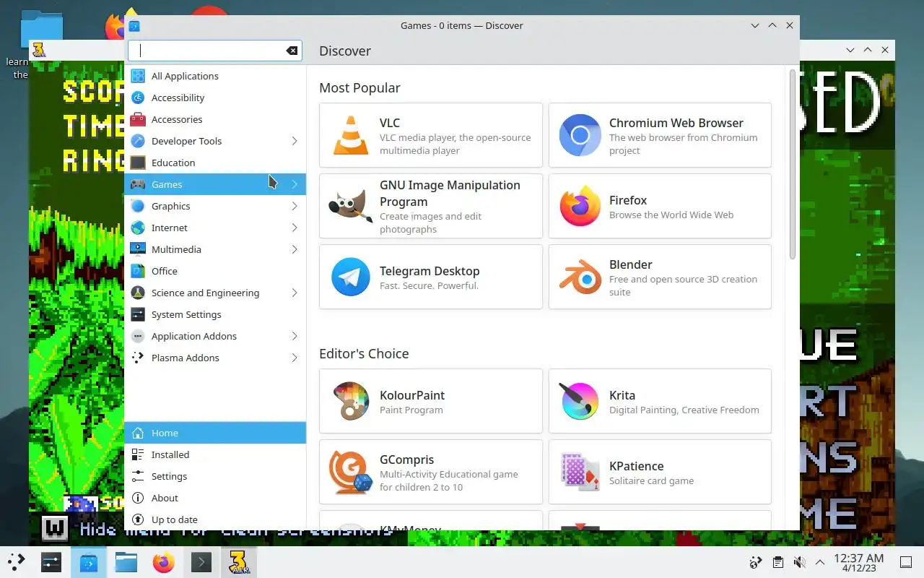Click the Blender app title
The height and width of the screenshot is (578, 924).
click(x=631, y=264)
